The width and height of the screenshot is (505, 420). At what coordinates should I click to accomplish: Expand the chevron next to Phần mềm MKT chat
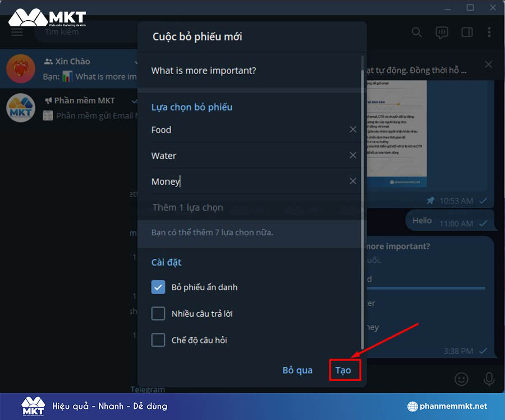coord(135,101)
